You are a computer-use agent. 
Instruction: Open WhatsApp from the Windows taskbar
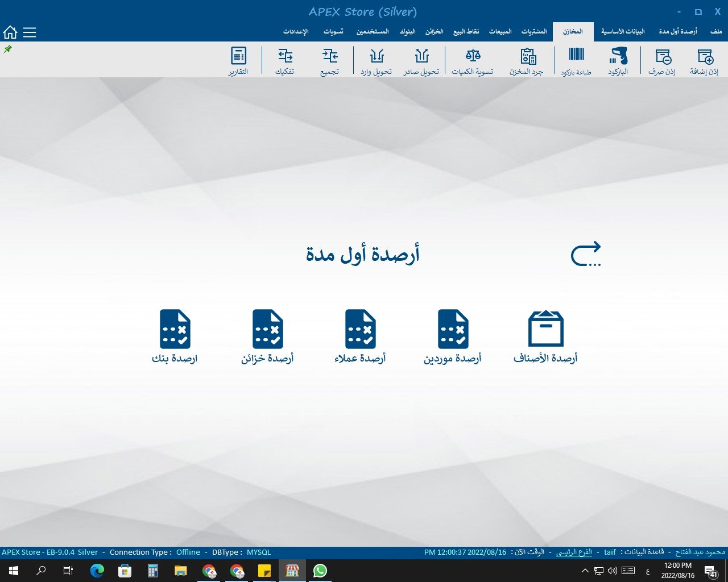320,571
